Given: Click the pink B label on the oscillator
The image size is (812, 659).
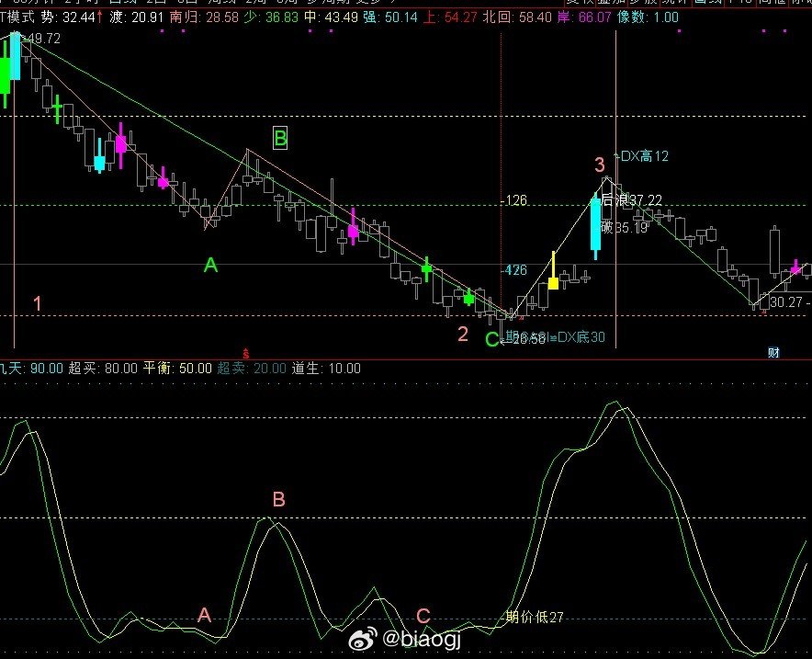Looking at the screenshot, I should point(278,499).
